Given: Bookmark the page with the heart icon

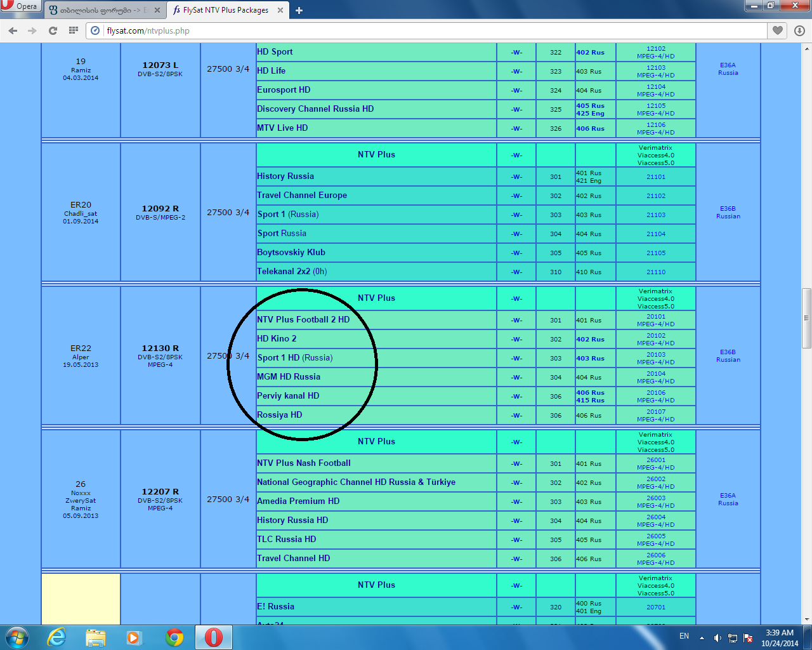Looking at the screenshot, I should [777, 30].
